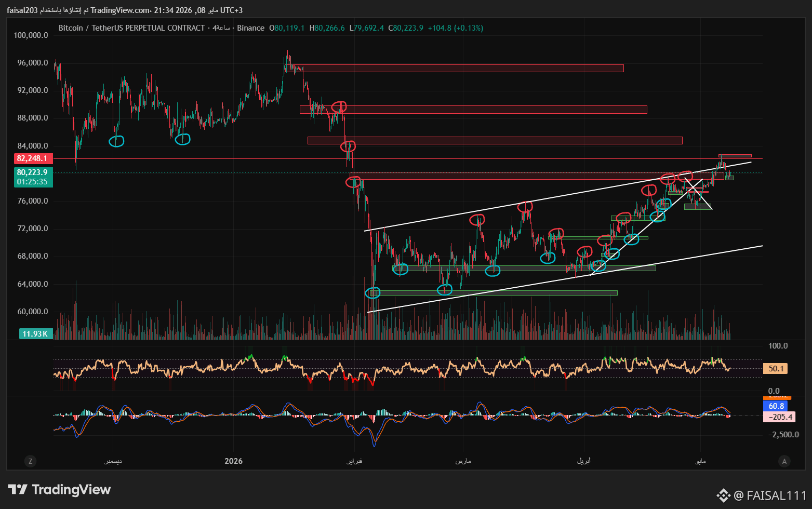Click the مارس time axis label
Screen dimensions: 812x509
[x=463, y=461]
